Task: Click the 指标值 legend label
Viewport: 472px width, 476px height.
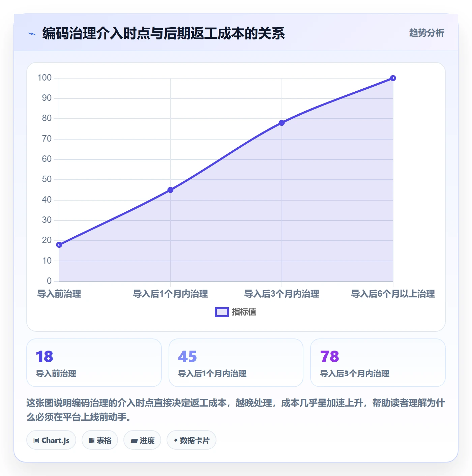Action: 244,312
